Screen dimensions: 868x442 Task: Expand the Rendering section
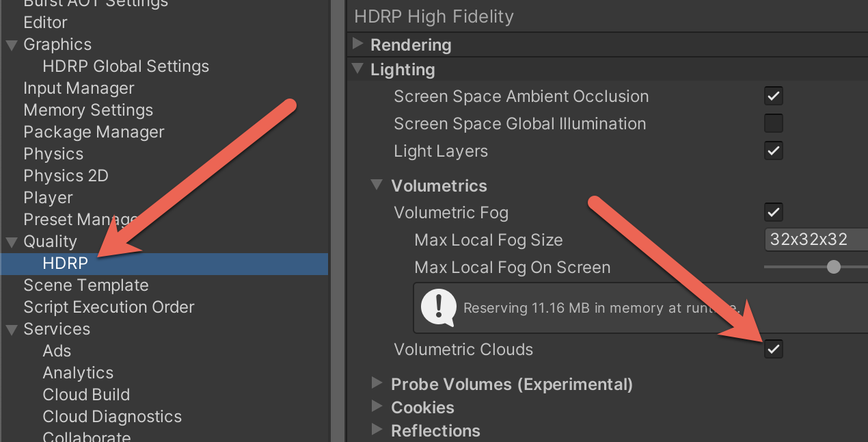[357, 44]
